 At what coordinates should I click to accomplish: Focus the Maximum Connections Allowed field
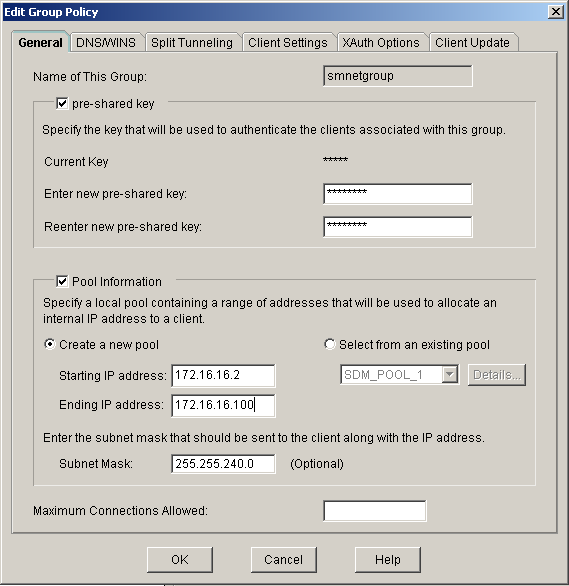click(x=375, y=511)
